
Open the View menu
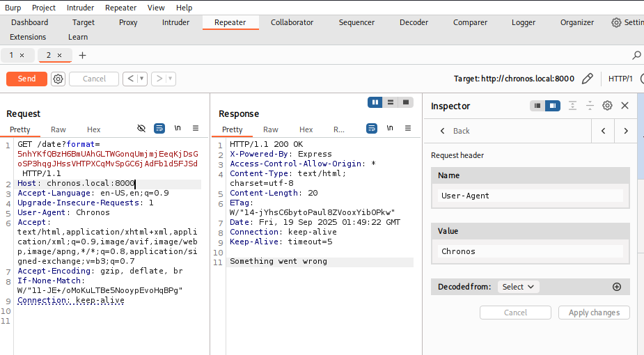(156, 8)
